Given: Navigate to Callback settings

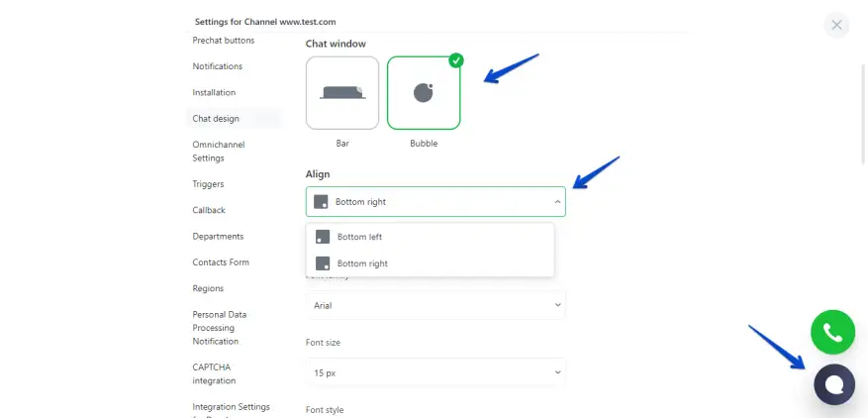Looking at the screenshot, I should 209,210.
